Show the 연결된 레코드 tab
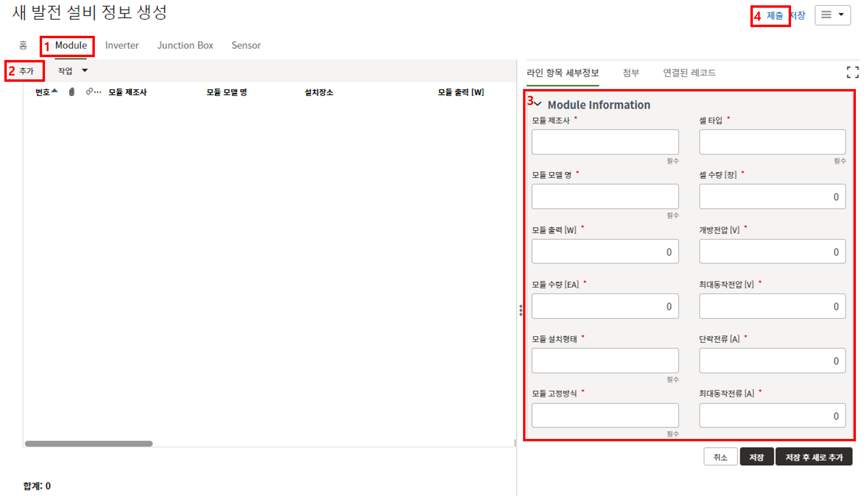Screen dimensions: 868x496 [689, 73]
